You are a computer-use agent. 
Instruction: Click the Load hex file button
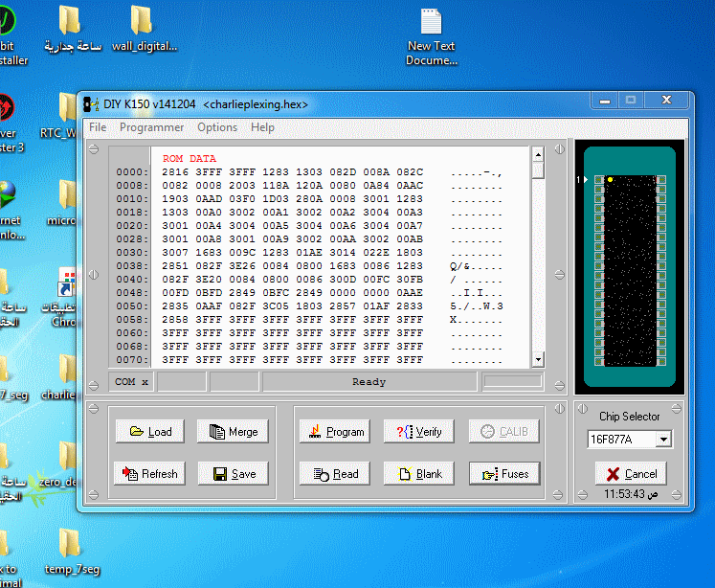tap(149, 431)
